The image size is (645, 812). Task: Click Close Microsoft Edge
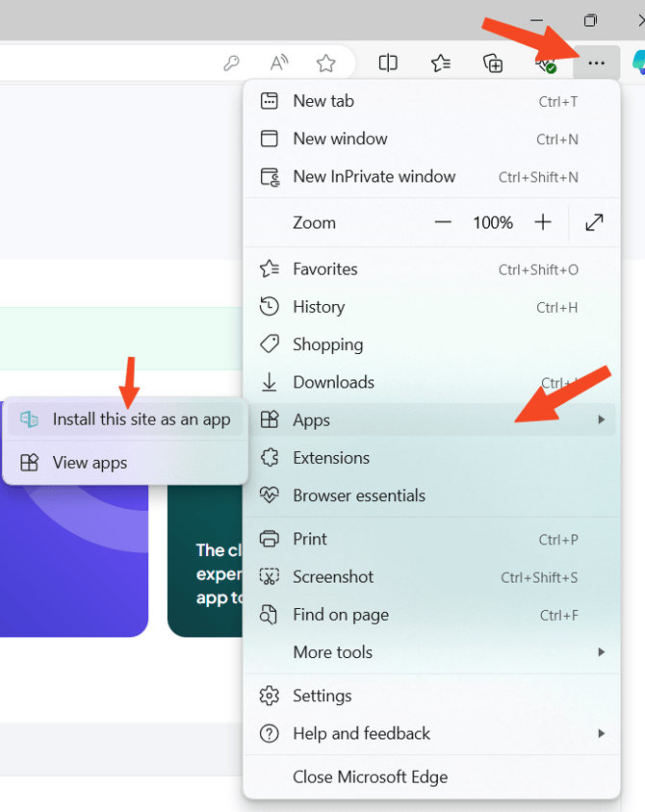tap(370, 776)
